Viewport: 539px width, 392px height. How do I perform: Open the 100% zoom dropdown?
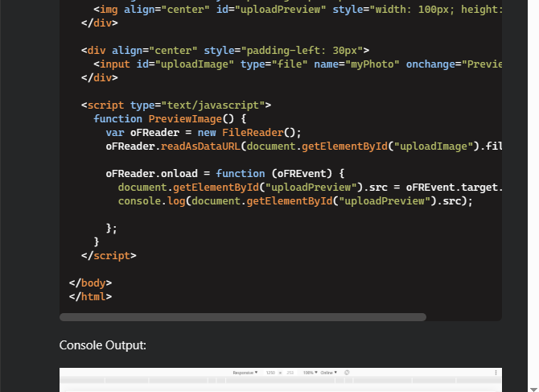[x=310, y=373]
